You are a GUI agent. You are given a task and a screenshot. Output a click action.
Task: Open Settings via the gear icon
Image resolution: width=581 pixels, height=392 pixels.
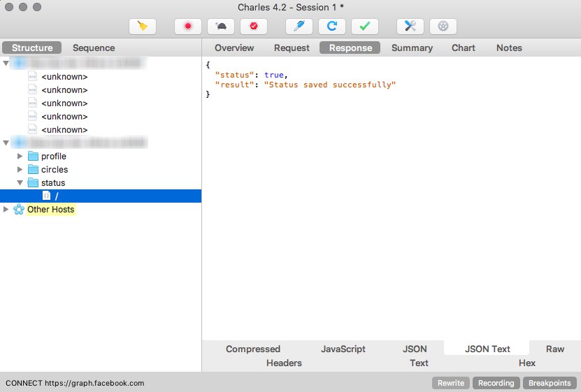(x=443, y=27)
